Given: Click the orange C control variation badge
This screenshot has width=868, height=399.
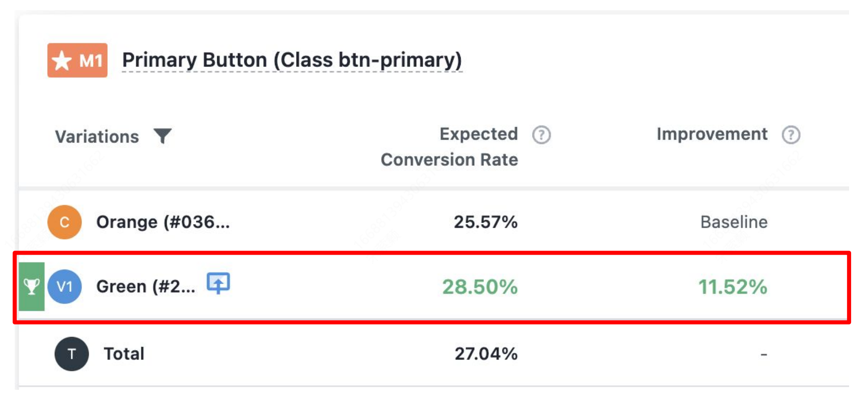Looking at the screenshot, I should [64, 222].
